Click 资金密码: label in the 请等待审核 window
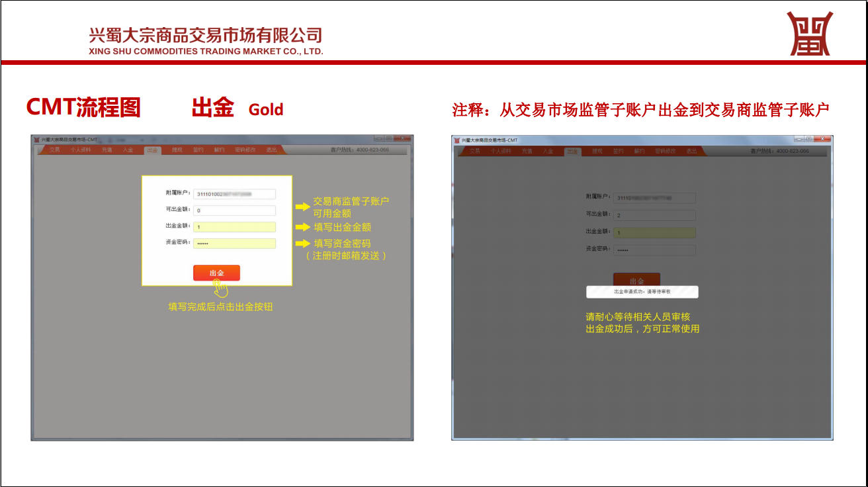Image resolution: width=868 pixels, height=487 pixels. pyautogui.click(x=598, y=249)
